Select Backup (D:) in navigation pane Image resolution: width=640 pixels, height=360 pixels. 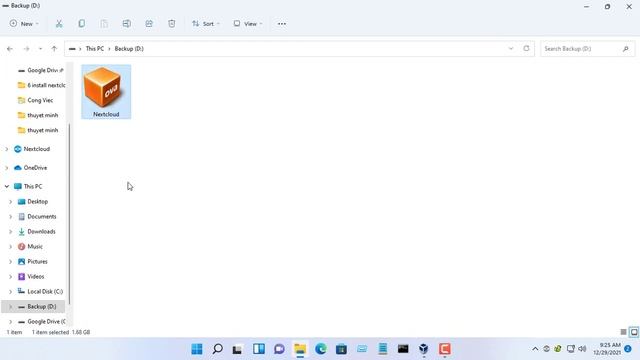pos(33,307)
